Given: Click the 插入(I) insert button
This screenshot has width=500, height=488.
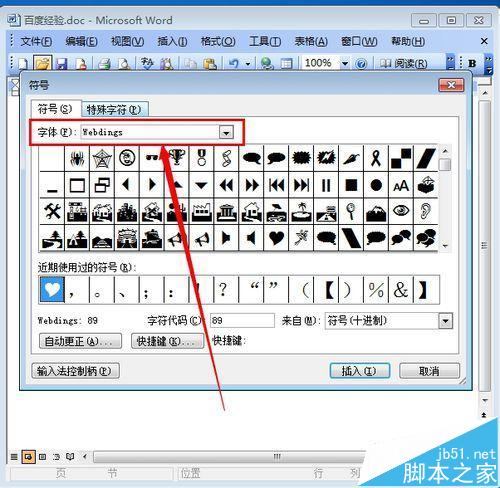Looking at the screenshot, I should 359,371.
